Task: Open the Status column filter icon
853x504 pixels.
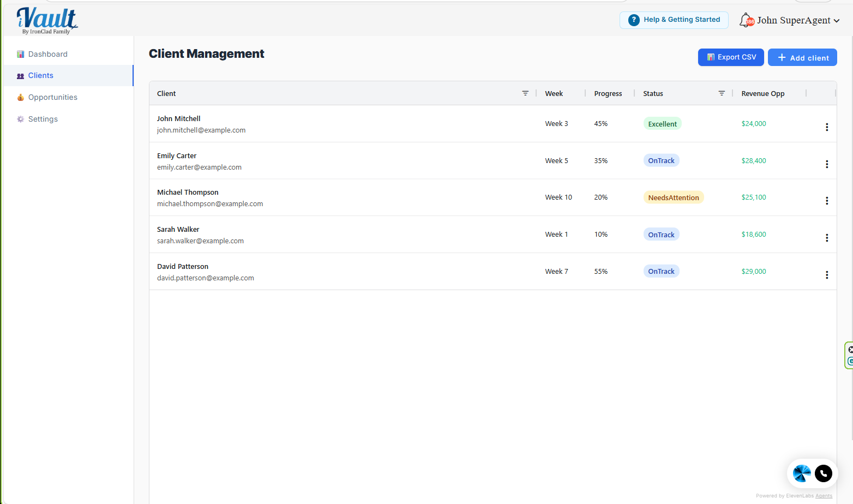Action: coord(722,93)
